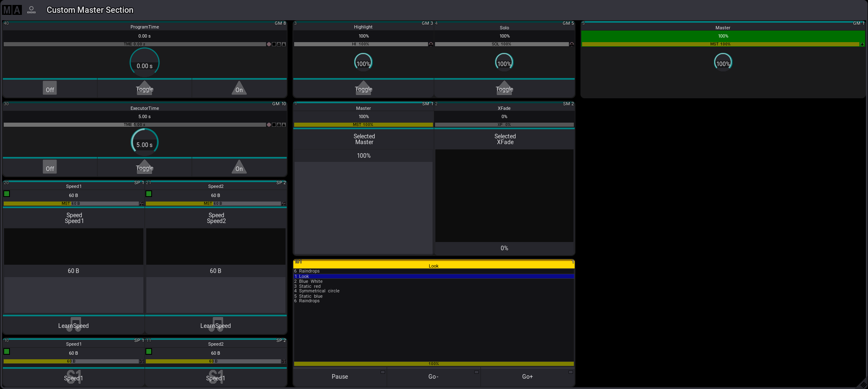Viewport: 868px width, 389px height.
Task: Click ExecutorTime toggle arrow indicator icon
Action: 279,125
